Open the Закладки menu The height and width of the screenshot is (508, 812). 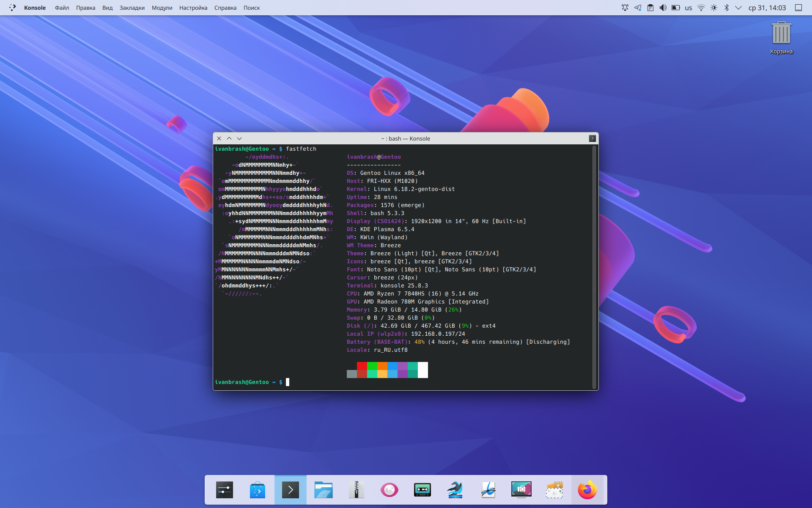[132, 8]
